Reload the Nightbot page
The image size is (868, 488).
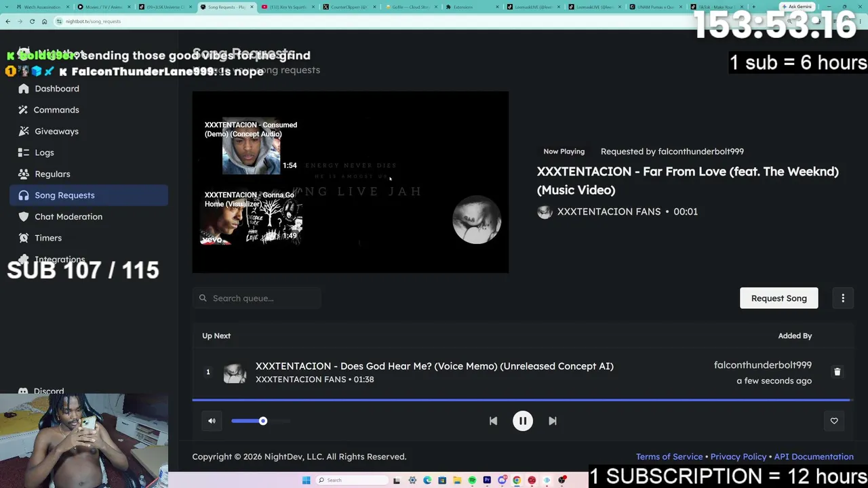[x=32, y=21]
